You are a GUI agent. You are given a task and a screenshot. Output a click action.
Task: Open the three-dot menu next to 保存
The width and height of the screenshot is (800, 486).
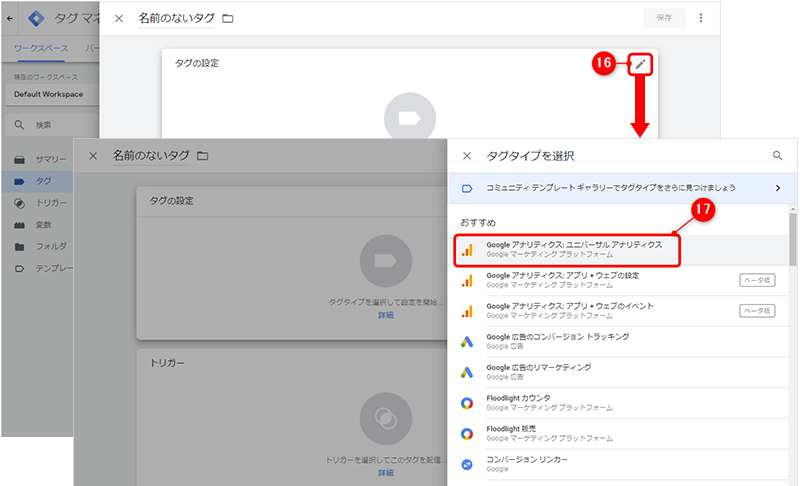(x=701, y=18)
